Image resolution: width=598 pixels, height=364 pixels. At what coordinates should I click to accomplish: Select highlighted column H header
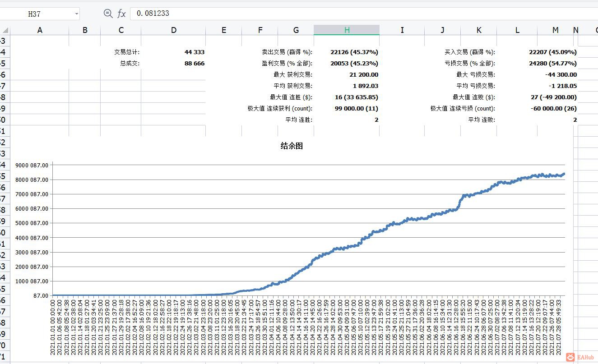point(347,30)
